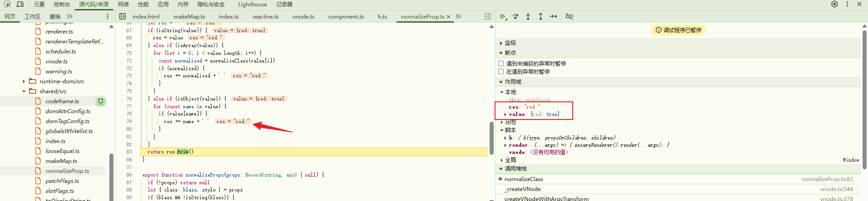The image size is (868, 201).
Task: Open the DevTools customize three-dot menu
Action: (x=847, y=4)
